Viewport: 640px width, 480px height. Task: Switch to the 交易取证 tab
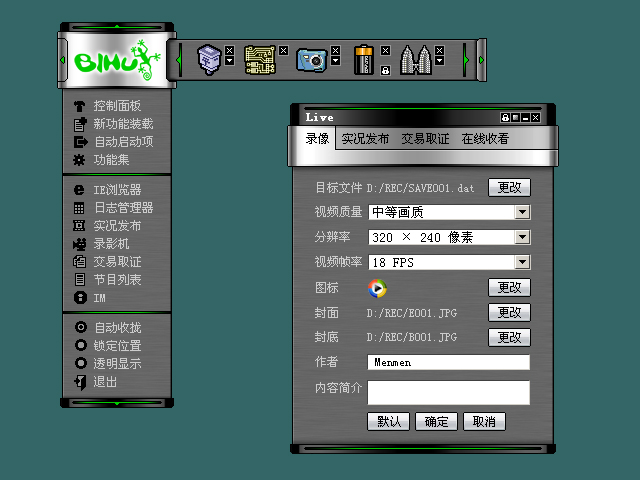tap(425, 139)
